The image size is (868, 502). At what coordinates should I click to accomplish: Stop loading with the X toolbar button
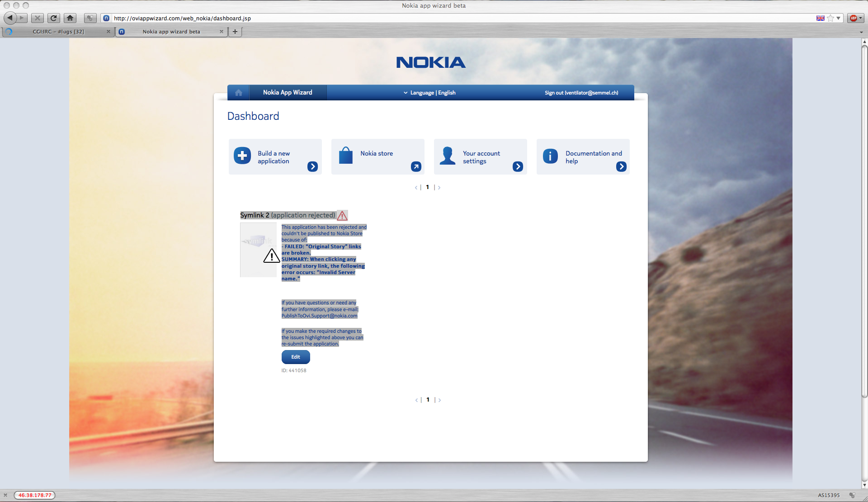(x=38, y=18)
